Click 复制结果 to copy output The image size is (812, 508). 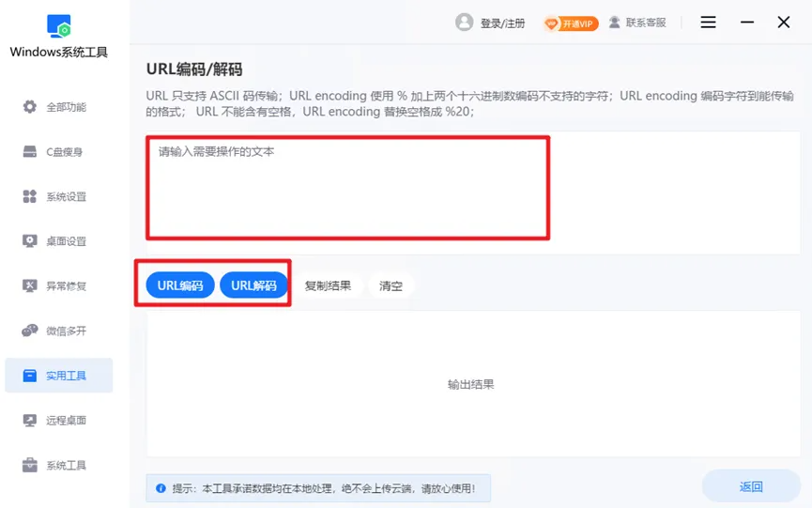click(x=328, y=285)
